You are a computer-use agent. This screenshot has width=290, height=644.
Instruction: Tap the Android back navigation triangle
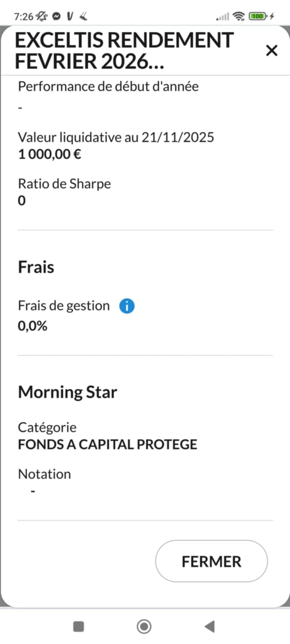point(209,626)
